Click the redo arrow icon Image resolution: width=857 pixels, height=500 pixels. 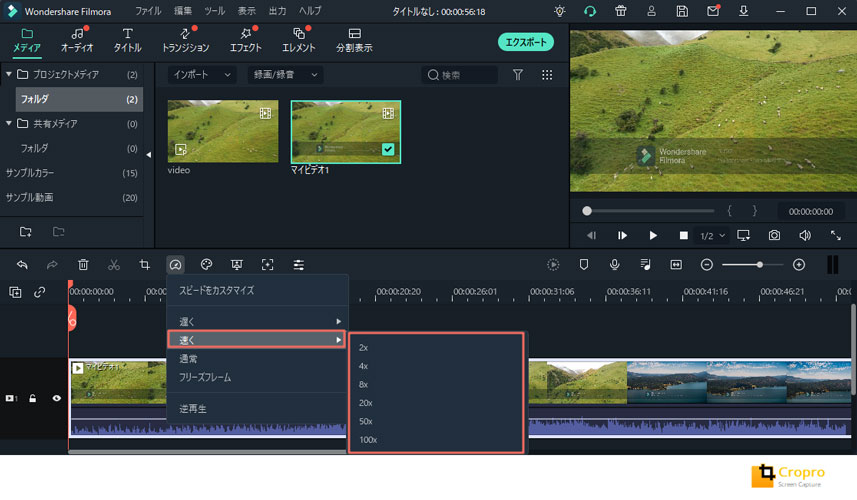(x=52, y=265)
